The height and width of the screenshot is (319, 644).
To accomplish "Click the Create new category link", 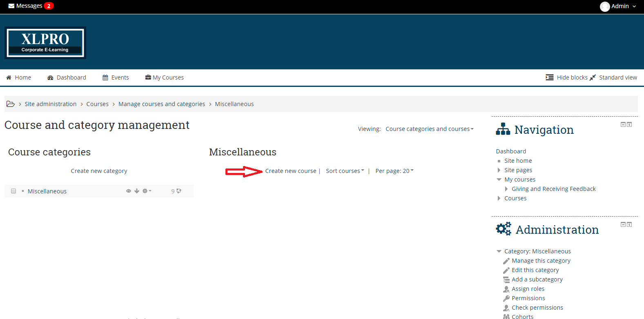I will point(99,171).
